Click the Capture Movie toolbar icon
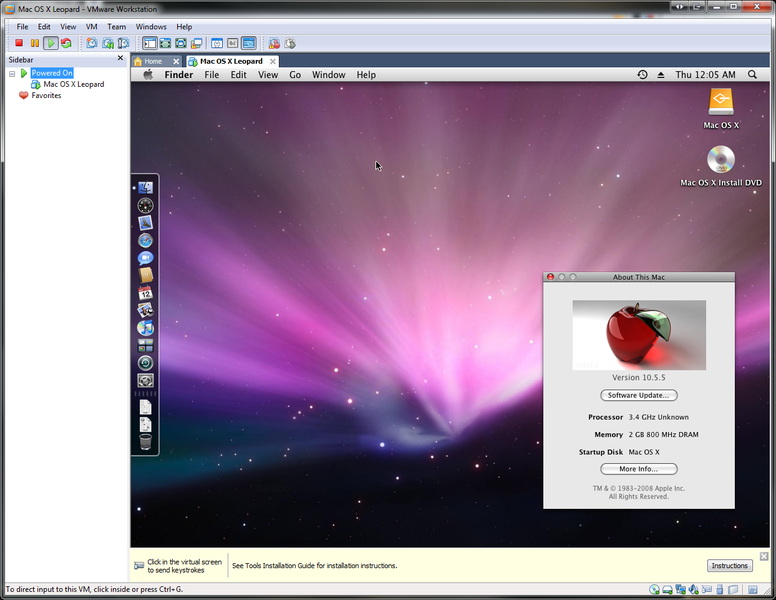The image size is (776, 600). coord(274,43)
